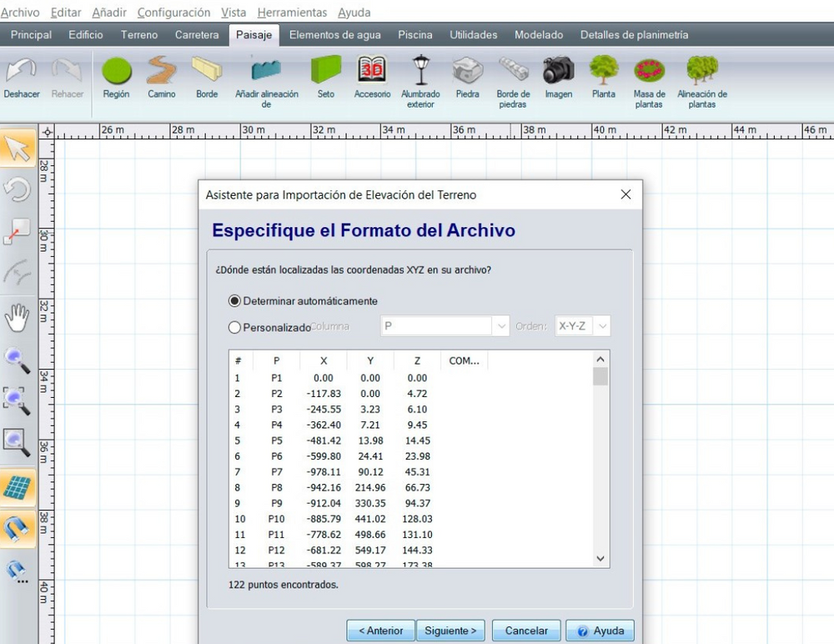Choose the 'Personalizado' radio option

[234, 328]
